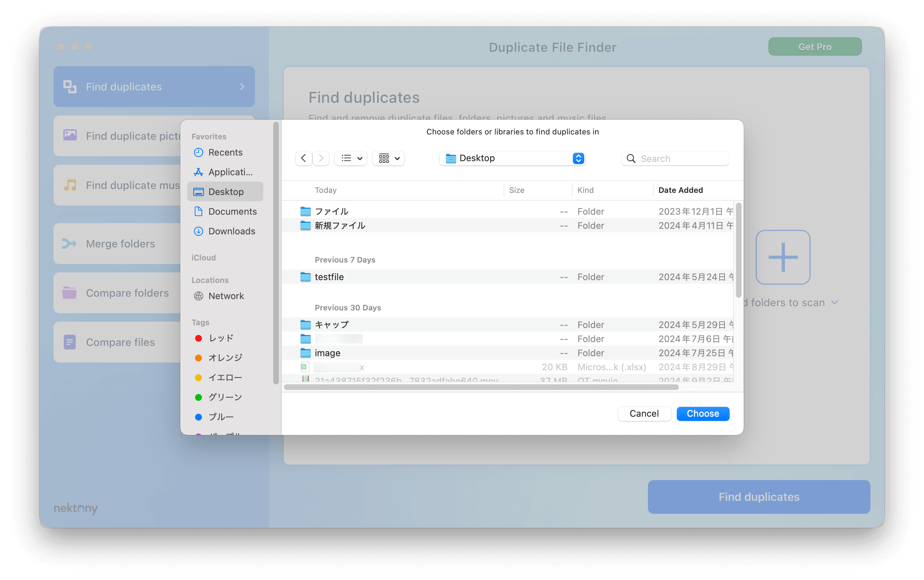The height and width of the screenshot is (580, 924).
Task: Click the Compare folders purple folder icon
Action: click(x=69, y=293)
